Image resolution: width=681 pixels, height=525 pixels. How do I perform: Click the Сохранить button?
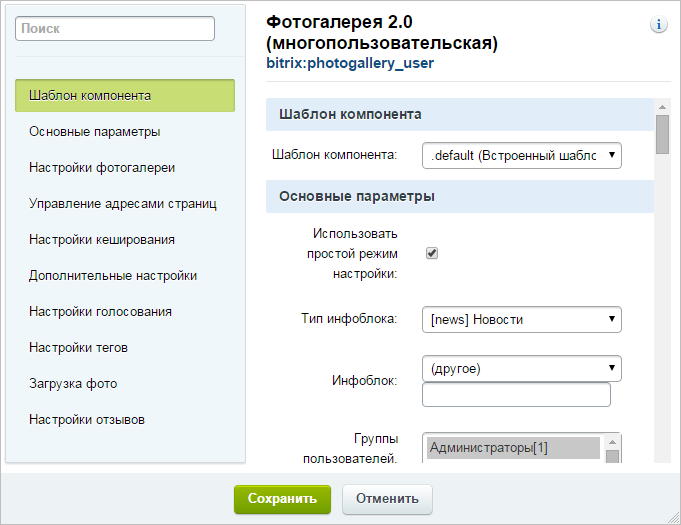(282, 499)
